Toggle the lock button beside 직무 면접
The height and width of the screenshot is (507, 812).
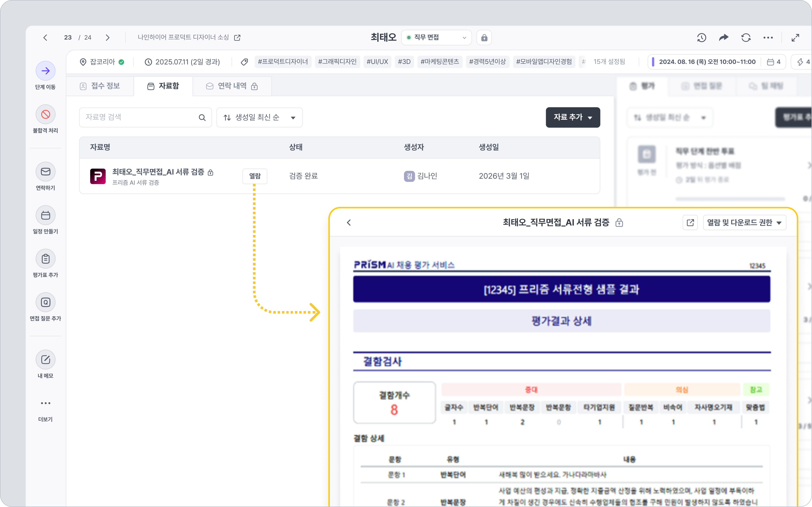point(484,38)
